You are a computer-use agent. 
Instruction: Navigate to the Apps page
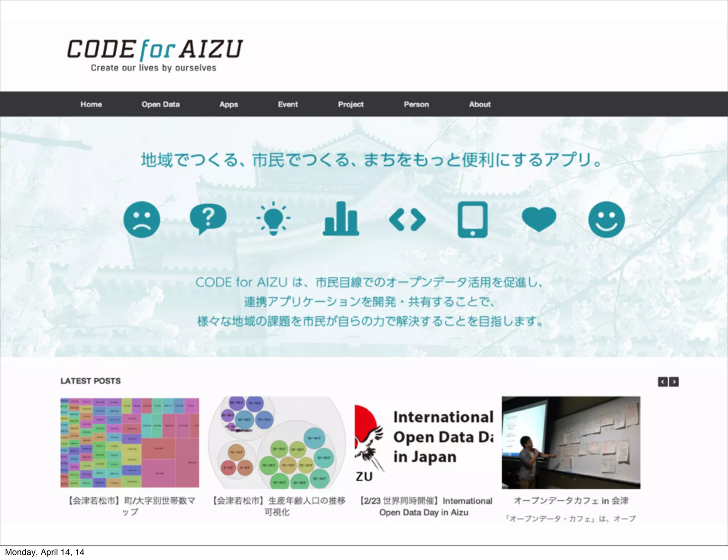(229, 104)
